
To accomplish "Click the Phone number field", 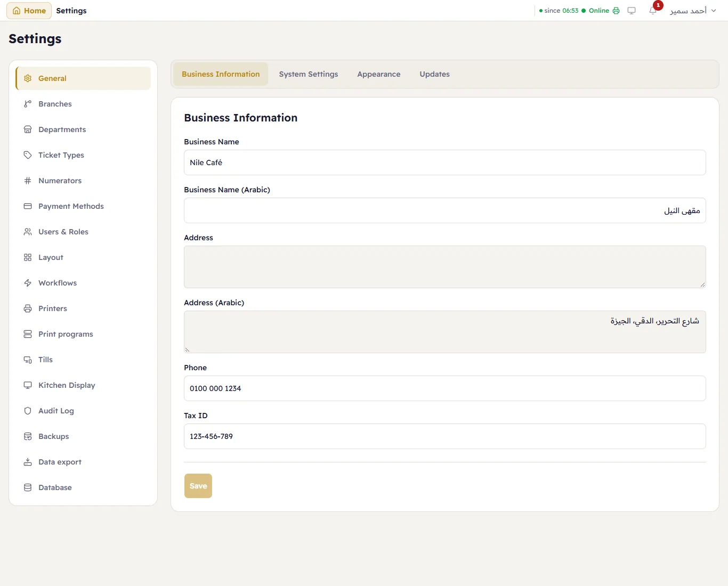I will [445, 388].
